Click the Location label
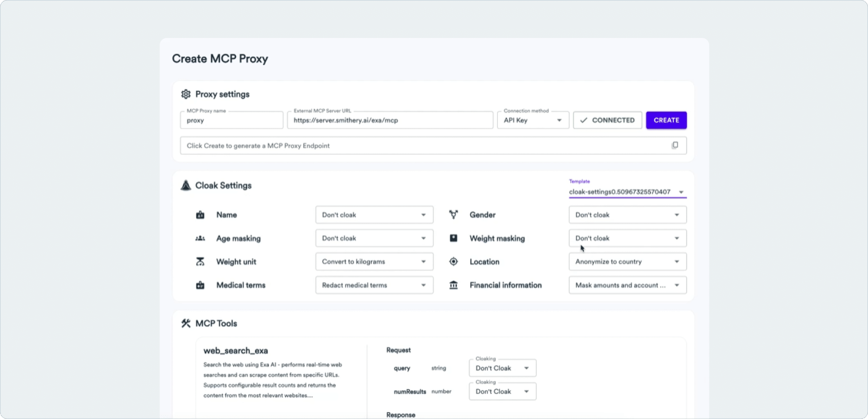 pyautogui.click(x=485, y=262)
